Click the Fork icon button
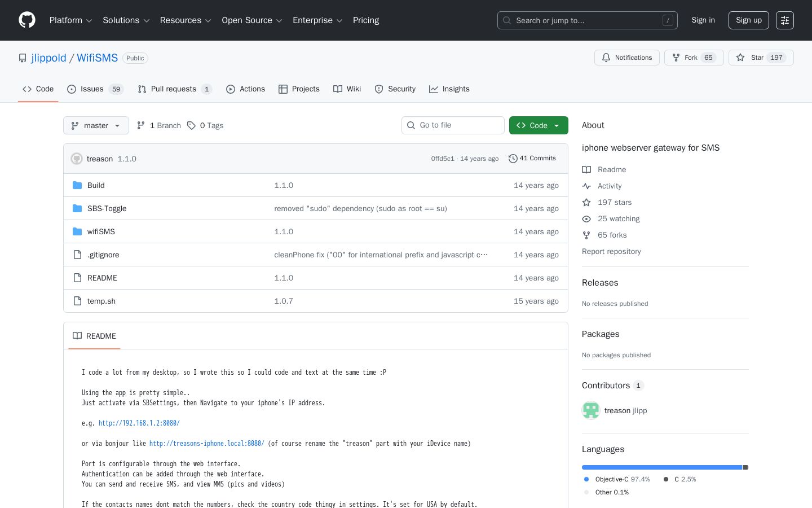Image resolution: width=812 pixels, height=508 pixels. click(x=676, y=58)
